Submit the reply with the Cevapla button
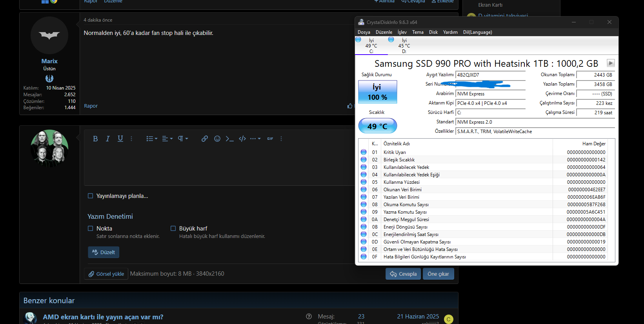The image size is (644, 324). pyautogui.click(x=403, y=274)
